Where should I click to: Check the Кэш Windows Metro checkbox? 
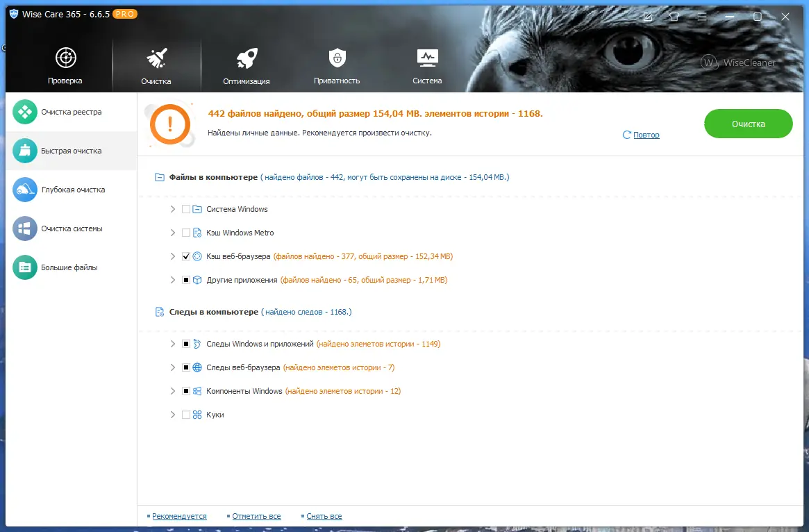186,233
